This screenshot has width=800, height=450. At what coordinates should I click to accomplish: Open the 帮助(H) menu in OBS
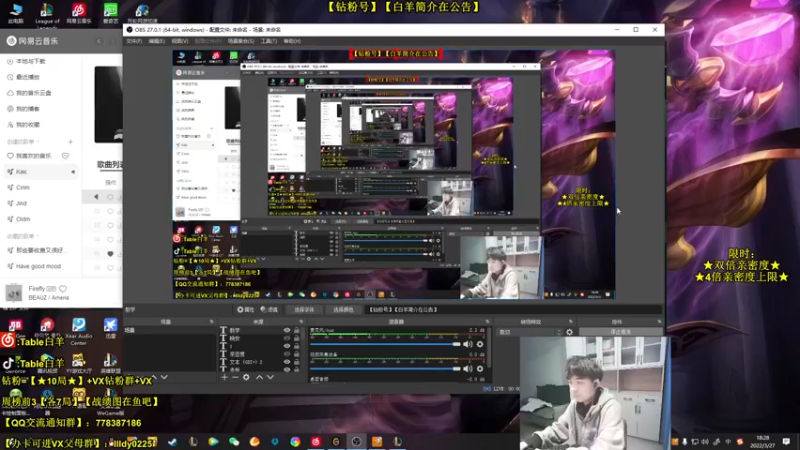pyautogui.click(x=292, y=41)
